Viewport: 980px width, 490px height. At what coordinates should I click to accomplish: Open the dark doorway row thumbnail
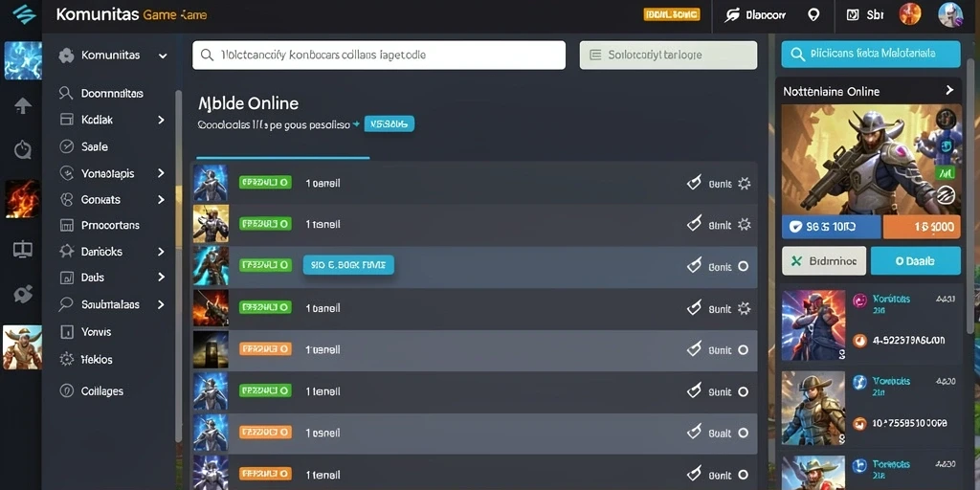(210, 349)
